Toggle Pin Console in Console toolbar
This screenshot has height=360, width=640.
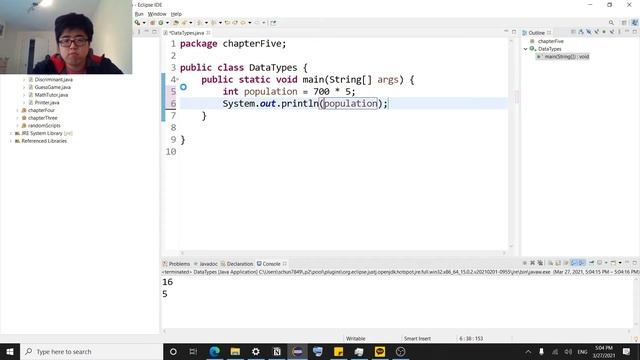[x=591, y=263]
